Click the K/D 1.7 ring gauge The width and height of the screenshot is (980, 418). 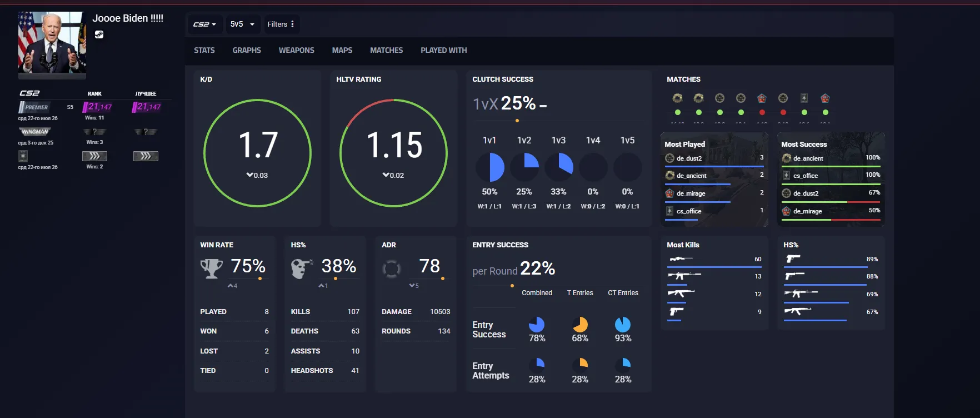pos(258,153)
